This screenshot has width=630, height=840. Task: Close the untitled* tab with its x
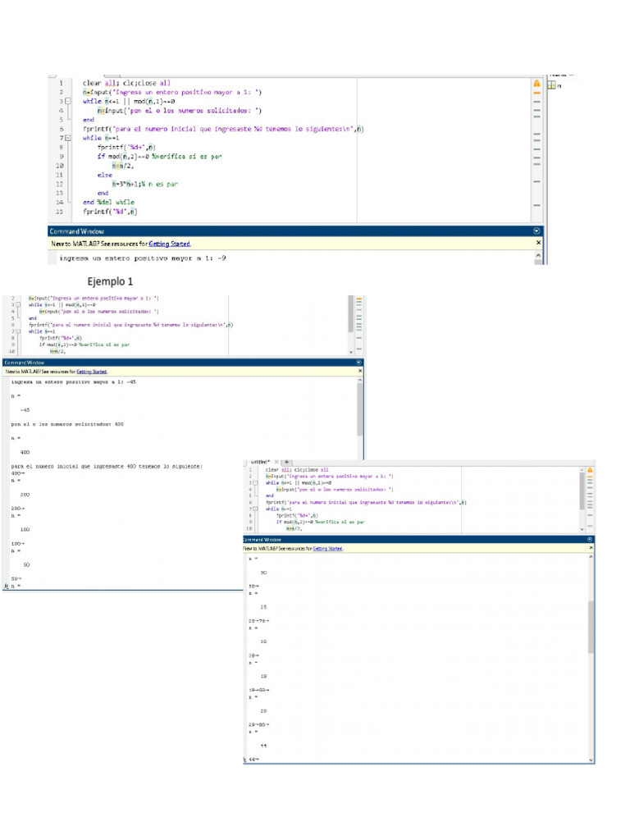tap(276, 462)
